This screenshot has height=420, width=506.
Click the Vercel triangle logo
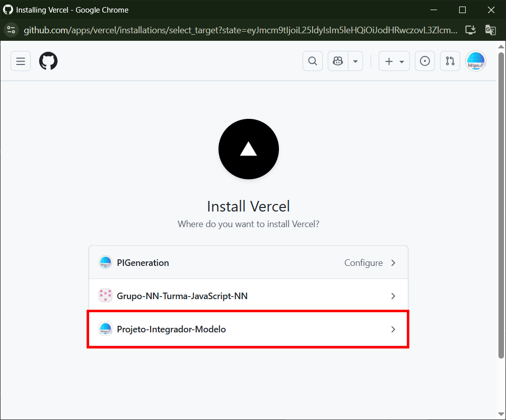pos(249,149)
